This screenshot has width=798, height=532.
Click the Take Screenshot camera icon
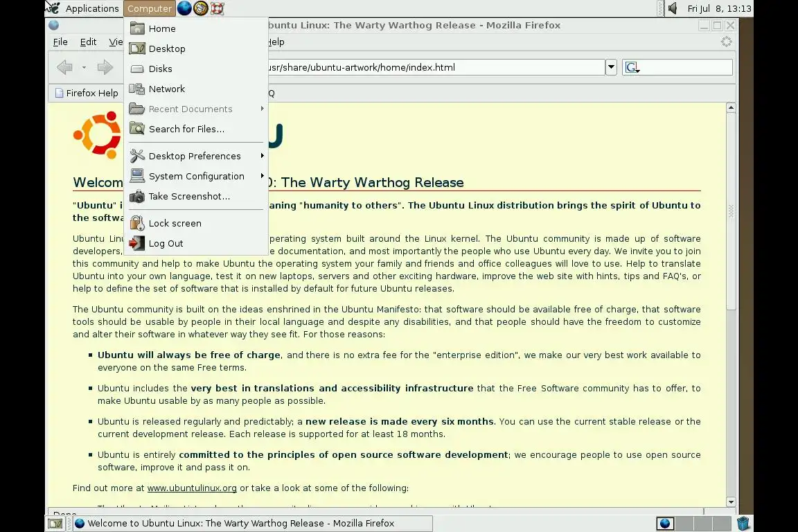[137, 196]
